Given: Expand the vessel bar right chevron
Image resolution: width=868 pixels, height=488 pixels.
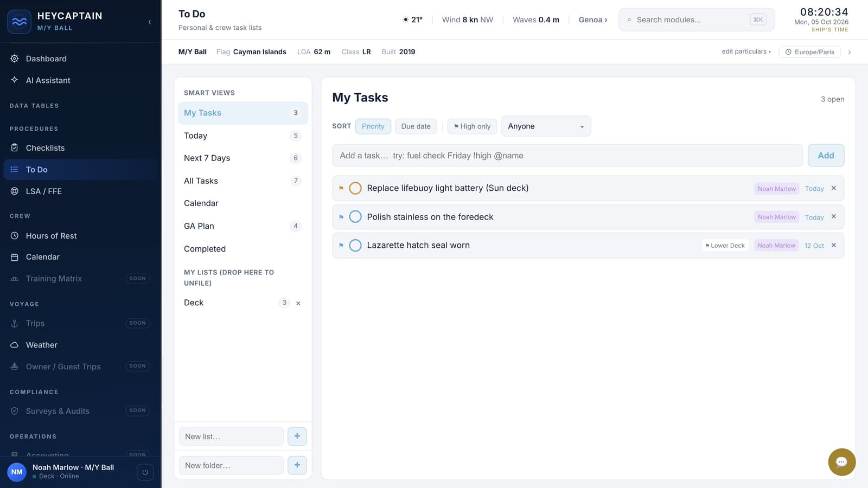Looking at the screenshot, I should (850, 52).
